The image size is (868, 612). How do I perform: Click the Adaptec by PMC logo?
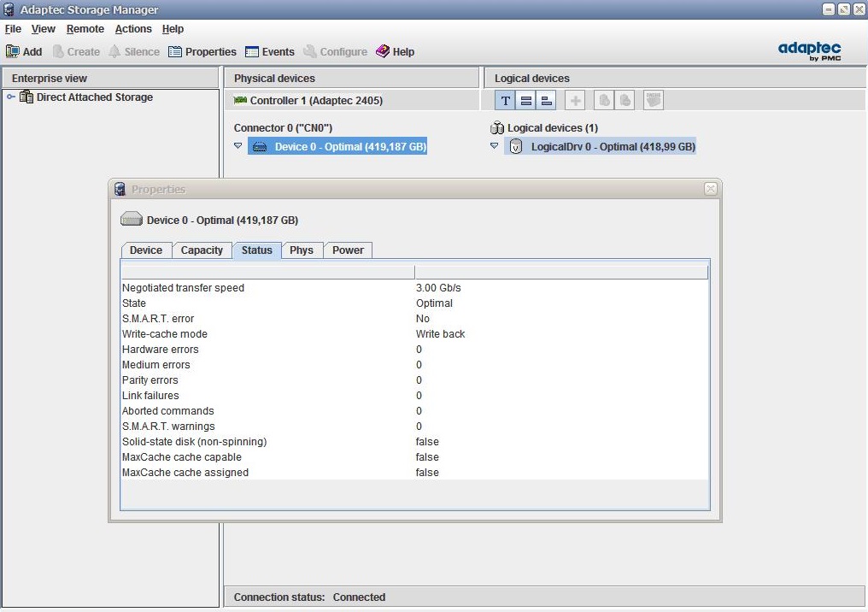[x=809, y=51]
